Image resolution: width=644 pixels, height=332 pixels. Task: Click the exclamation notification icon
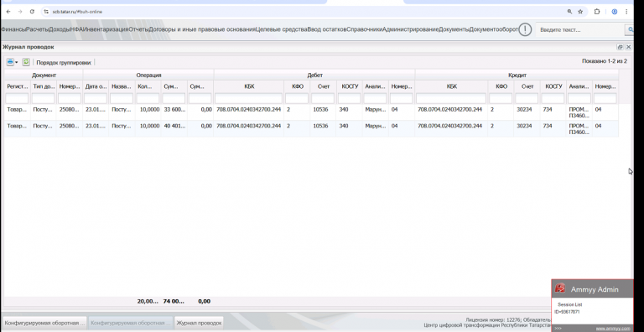pyautogui.click(x=525, y=29)
